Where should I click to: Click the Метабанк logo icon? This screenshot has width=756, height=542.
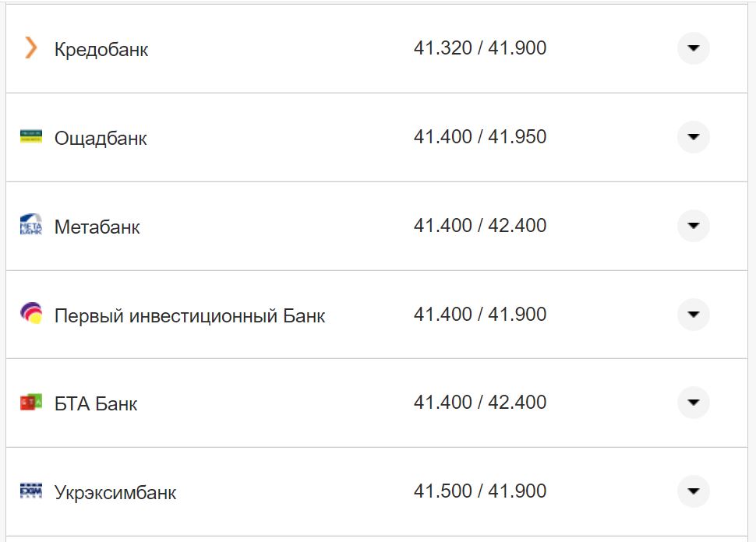[x=30, y=226]
